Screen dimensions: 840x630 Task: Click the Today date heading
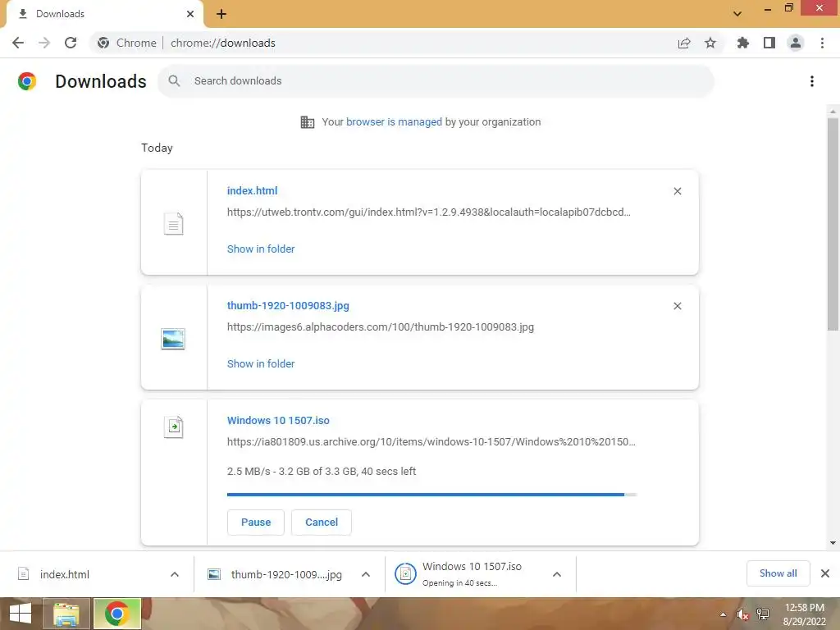[x=157, y=148]
